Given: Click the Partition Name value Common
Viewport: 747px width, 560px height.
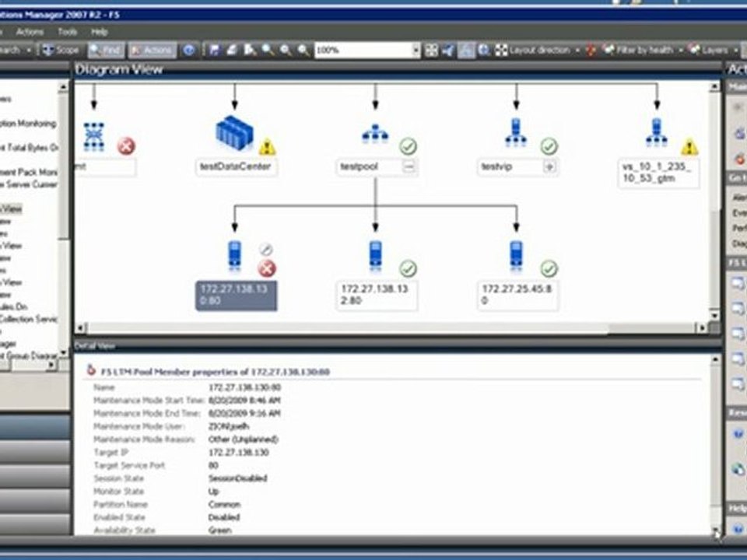Looking at the screenshot, I should click(x=224, y=504).
